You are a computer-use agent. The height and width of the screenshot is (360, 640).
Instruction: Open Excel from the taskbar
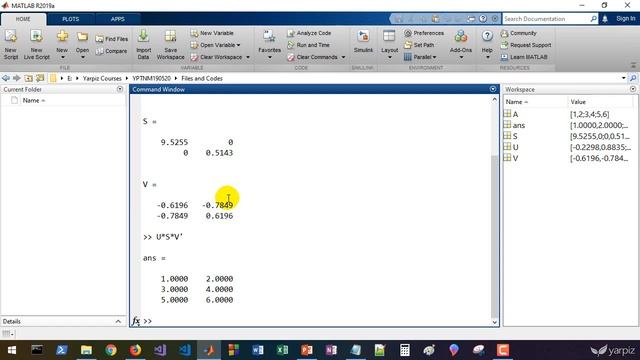[x=282, y=350]
